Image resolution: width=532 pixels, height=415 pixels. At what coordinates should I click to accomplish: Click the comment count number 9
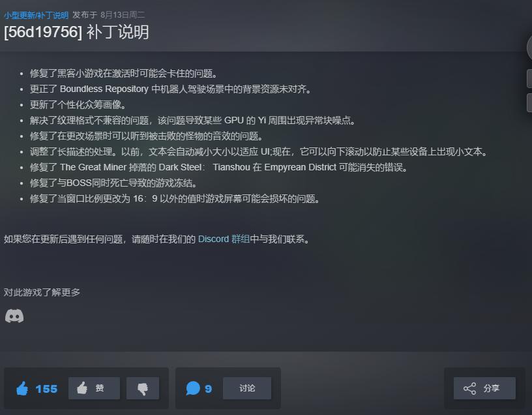(209, 389)
